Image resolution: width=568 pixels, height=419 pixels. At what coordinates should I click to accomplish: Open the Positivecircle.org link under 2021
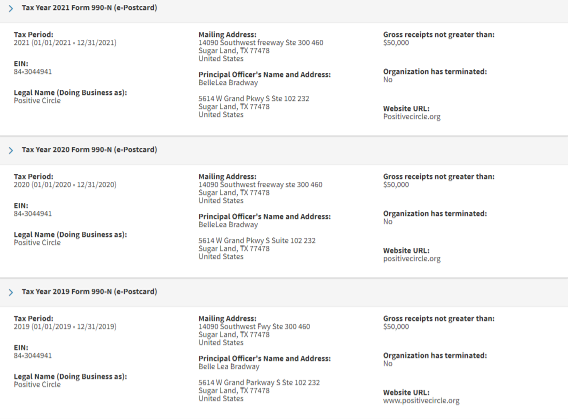coord(412,117)
